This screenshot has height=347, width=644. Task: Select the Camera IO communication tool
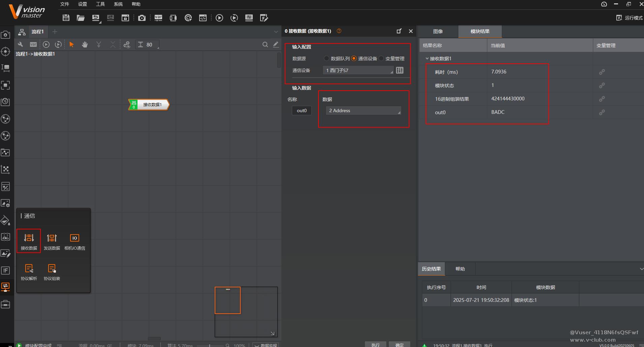click(x=75, y=242)
